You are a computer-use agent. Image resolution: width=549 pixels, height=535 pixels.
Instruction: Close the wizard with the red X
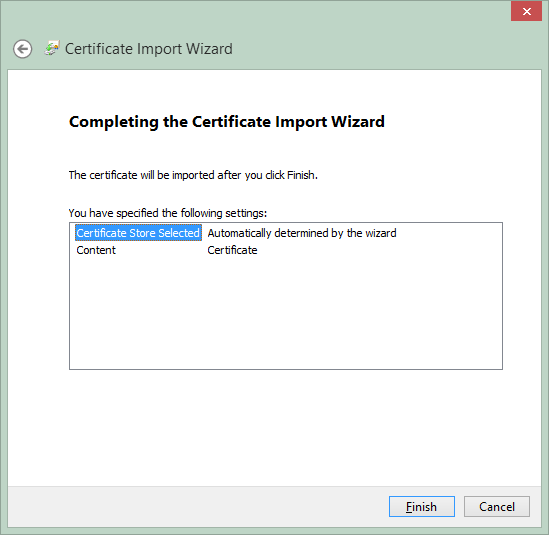click(x=526, y=12)
